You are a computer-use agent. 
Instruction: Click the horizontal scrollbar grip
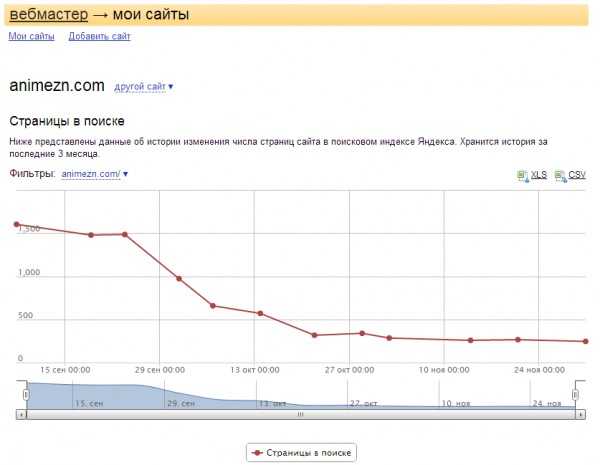(x=301, y=414)
